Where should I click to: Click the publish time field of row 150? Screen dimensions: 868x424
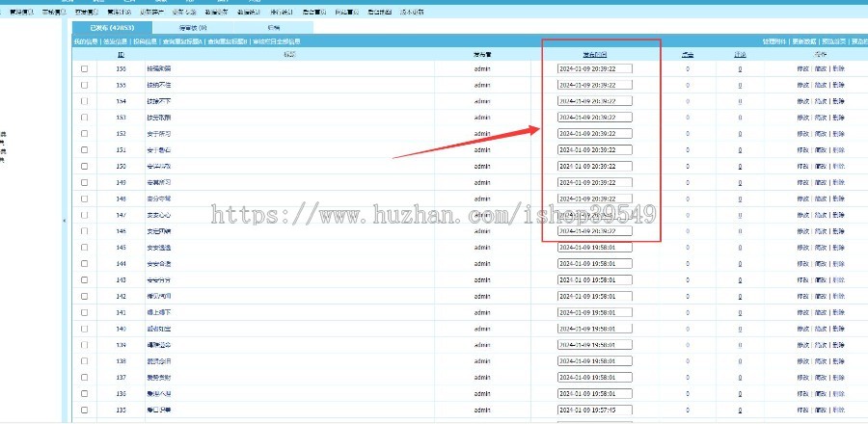pos(594,167)
